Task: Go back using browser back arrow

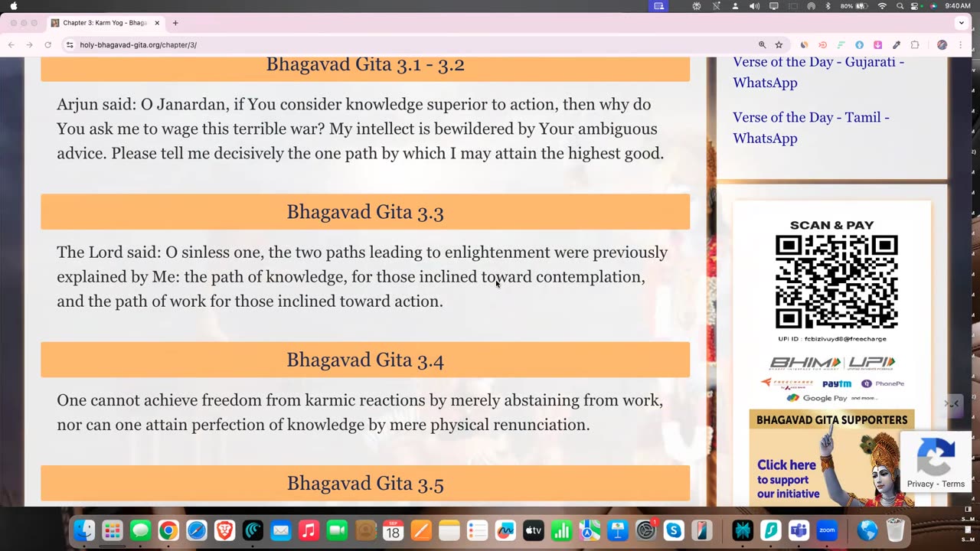Action: [11, 45]
